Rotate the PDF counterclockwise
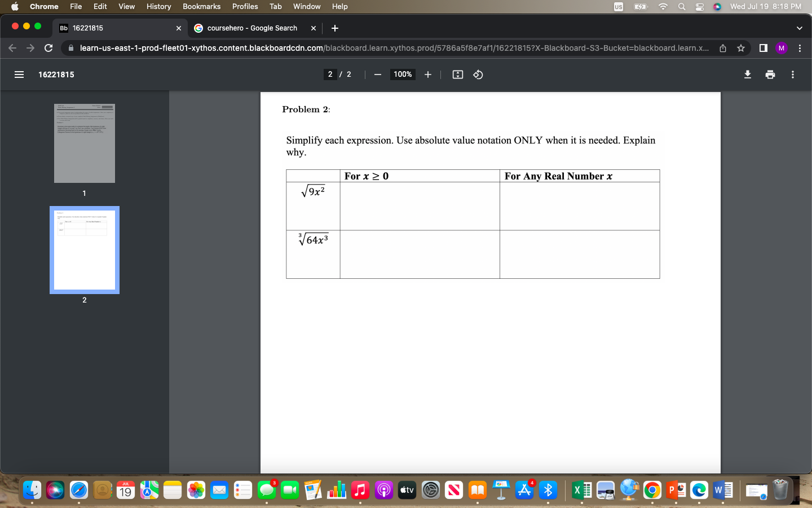 click(478, 75)
